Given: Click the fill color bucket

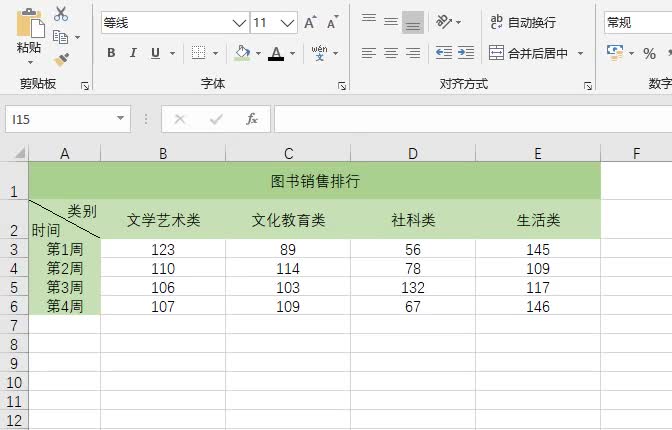Looking at the screenshot, I should (x=242, y=53).
